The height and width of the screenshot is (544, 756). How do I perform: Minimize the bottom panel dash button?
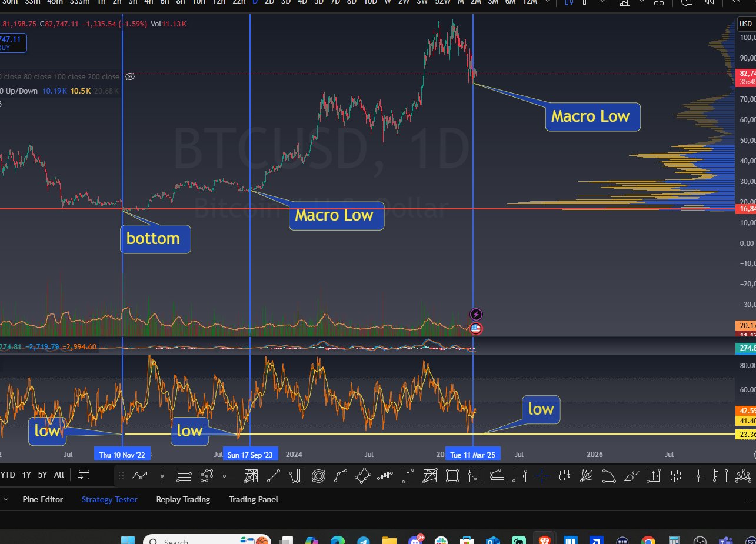click(748, 503)
